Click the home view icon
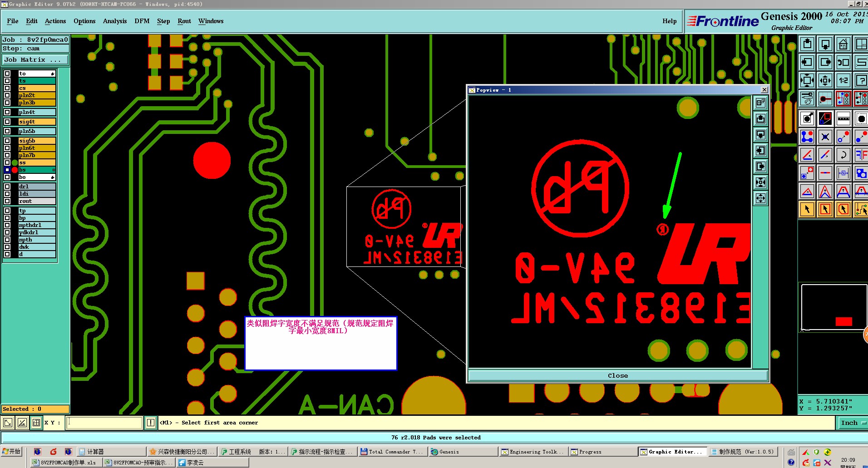 tap(843, 44)
